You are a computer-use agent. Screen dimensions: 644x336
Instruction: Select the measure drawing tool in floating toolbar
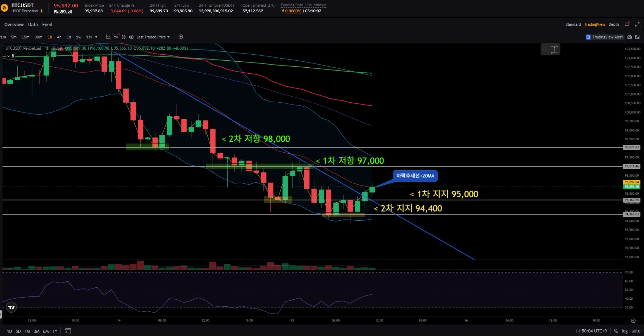coord(554,49)
